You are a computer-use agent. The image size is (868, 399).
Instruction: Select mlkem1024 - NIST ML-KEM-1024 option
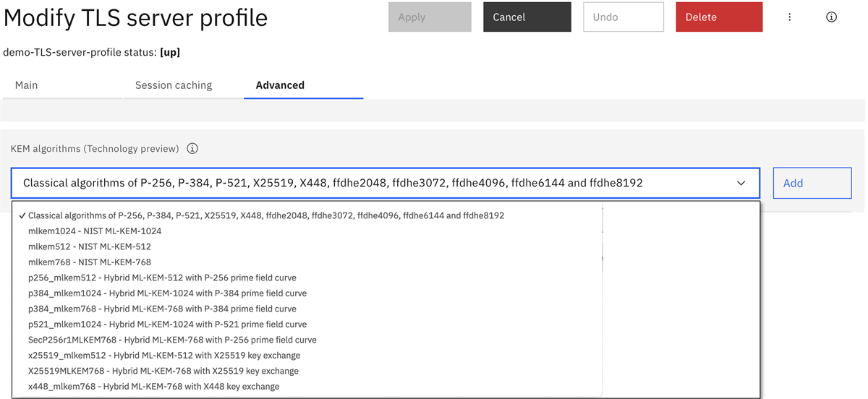tap(95, 231)
